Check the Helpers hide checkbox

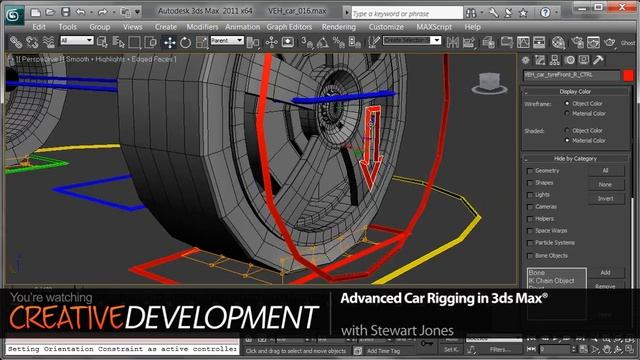click(530, 219)
